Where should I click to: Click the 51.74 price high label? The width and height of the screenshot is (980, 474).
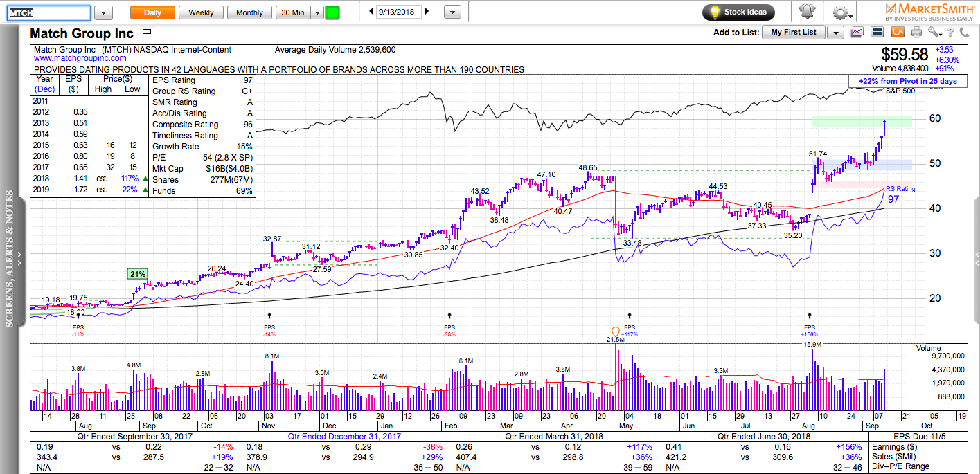pyautogui.click(x=818, y=153)
